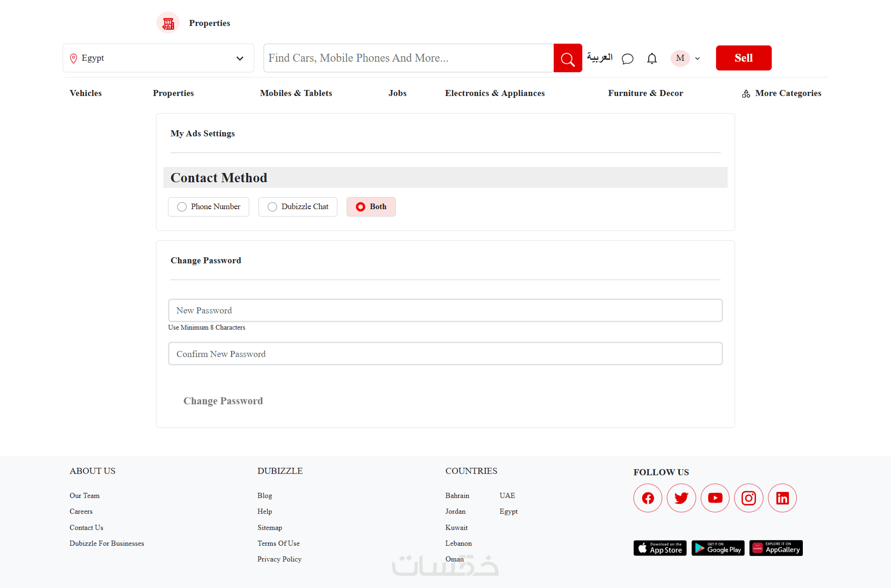
Task: Click the Change Password submit button
Action: (x=223, y=401)
